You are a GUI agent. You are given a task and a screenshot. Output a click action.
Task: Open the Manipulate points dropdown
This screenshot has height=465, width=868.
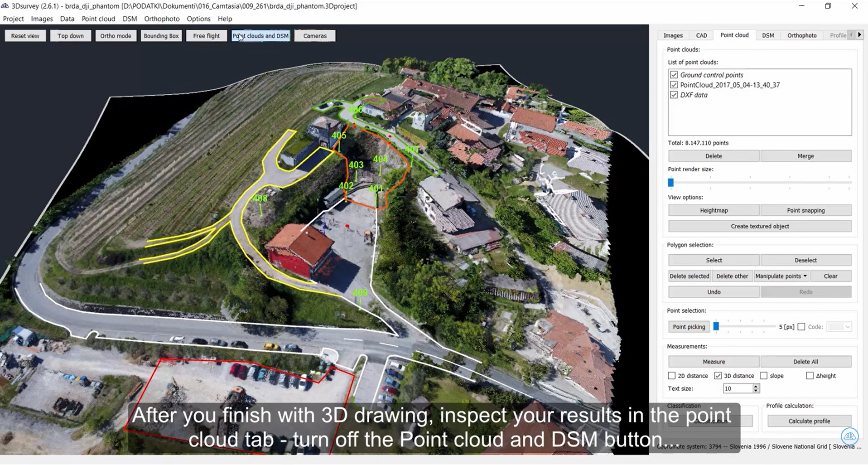[x=781, y=276]
